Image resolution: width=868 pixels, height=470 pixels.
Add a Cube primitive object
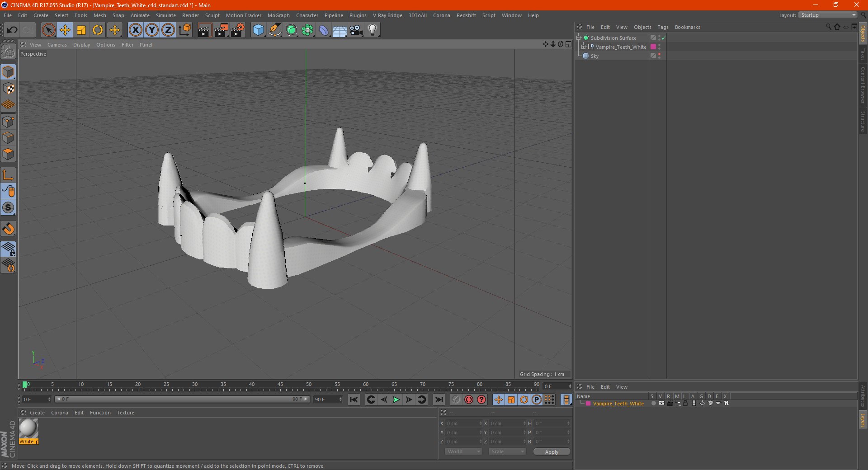pos(258,30)
